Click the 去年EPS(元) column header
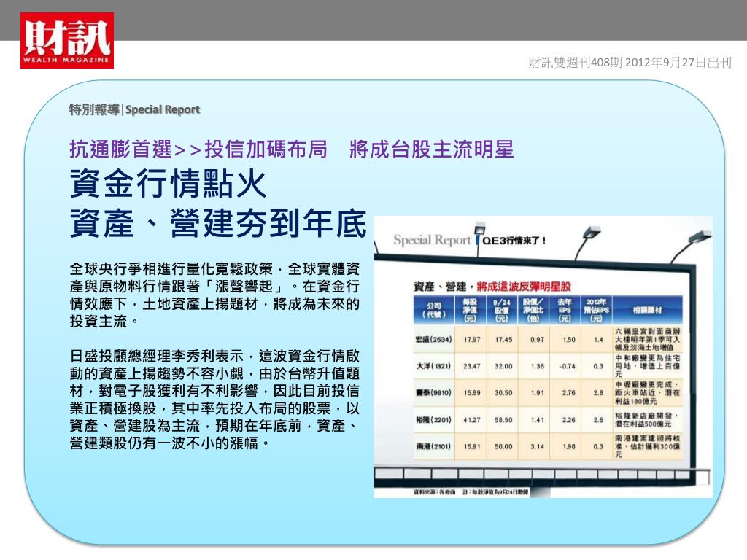 point(565,310)
